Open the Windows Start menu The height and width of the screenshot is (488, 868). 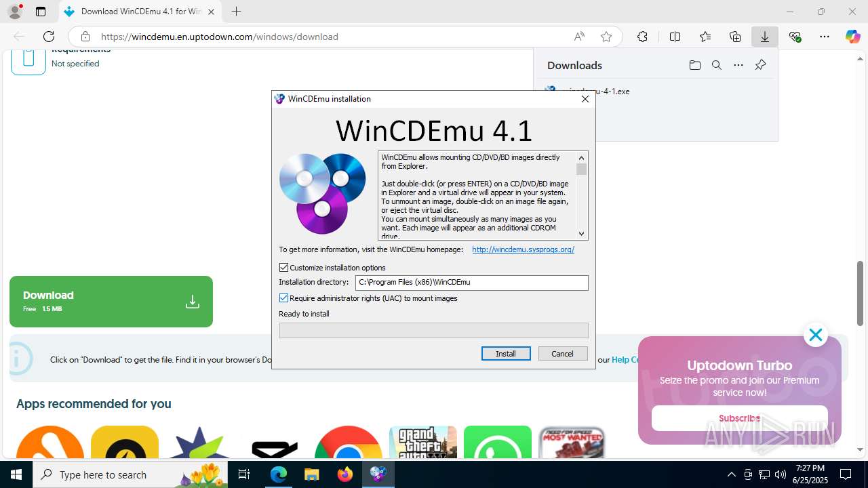(x=16, y=474)
